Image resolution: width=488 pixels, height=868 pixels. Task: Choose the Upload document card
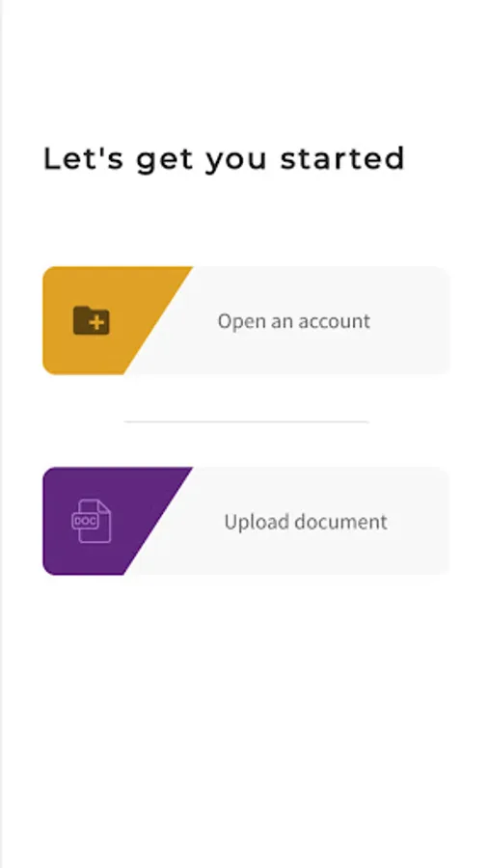click(246, 521)
